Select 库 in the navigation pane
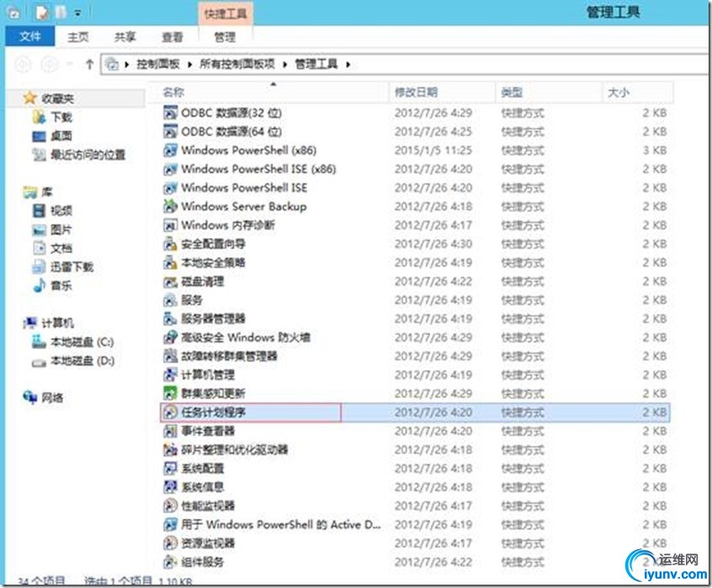This screenshot has height=588, width=712. point(47,193)
